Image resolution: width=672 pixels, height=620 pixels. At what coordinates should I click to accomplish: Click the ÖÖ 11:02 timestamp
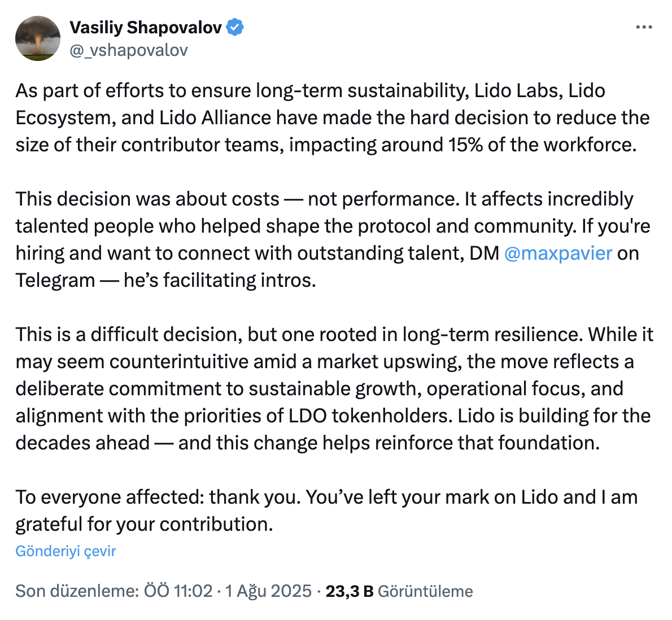point(178,591)
